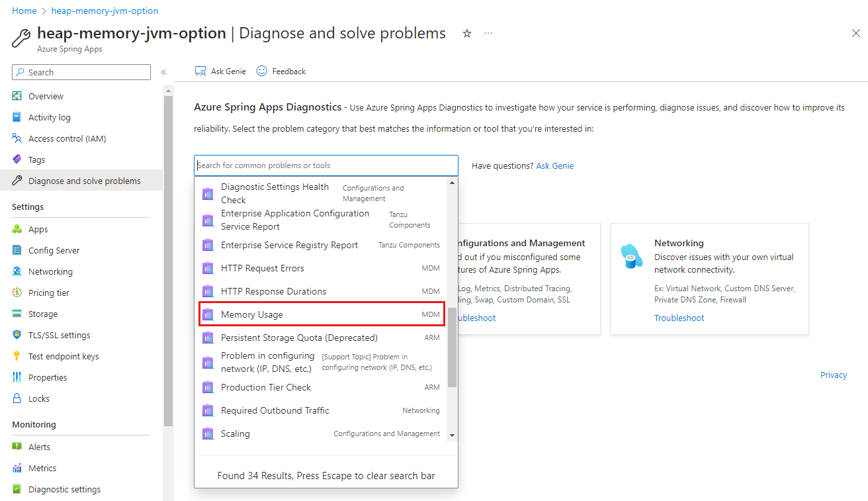Click the Config Server icon
Viewport: 868px width, 501px height.
click(17, 250)
